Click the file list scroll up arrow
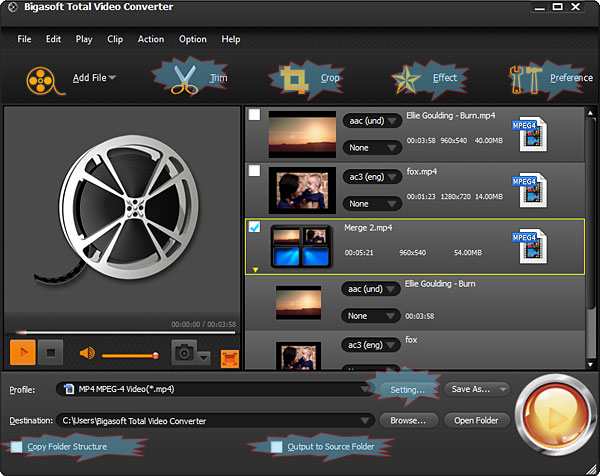This screenshot has height=476, width=600. pyautogui.click(x=590, y=113)
